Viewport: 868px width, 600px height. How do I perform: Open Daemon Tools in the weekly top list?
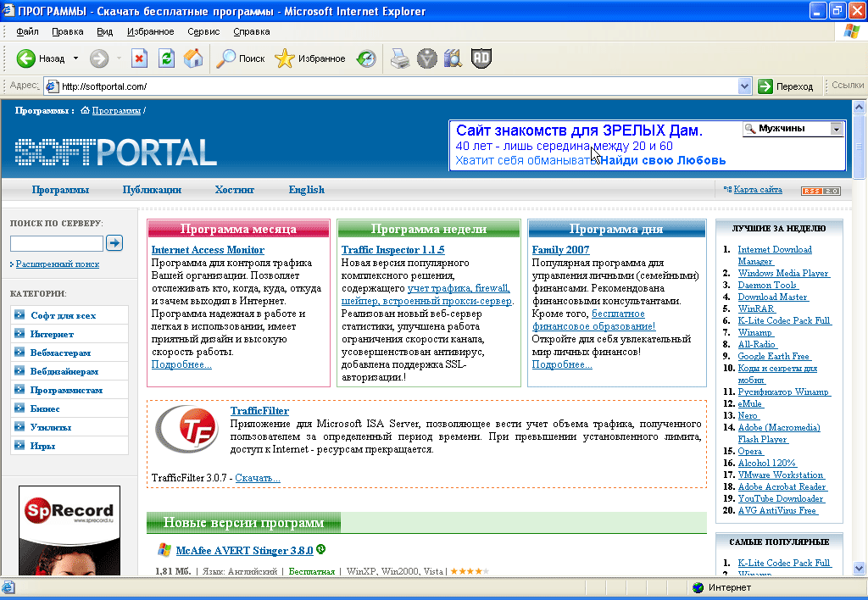click(767, 285)
